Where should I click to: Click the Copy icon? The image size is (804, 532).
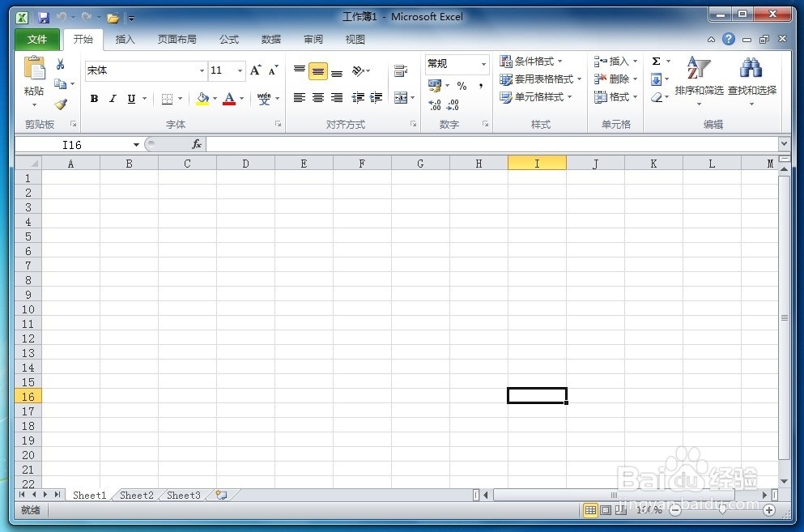tap(61, 83)
